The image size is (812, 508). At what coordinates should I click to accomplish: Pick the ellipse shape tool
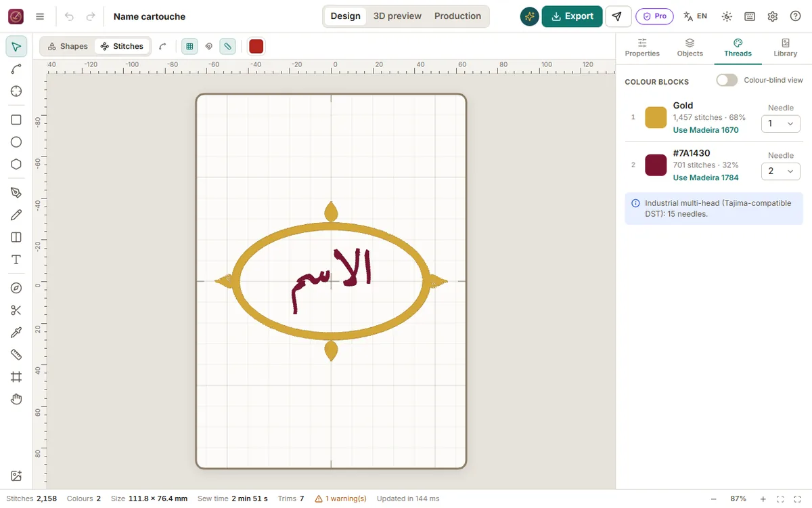(16, 142)
